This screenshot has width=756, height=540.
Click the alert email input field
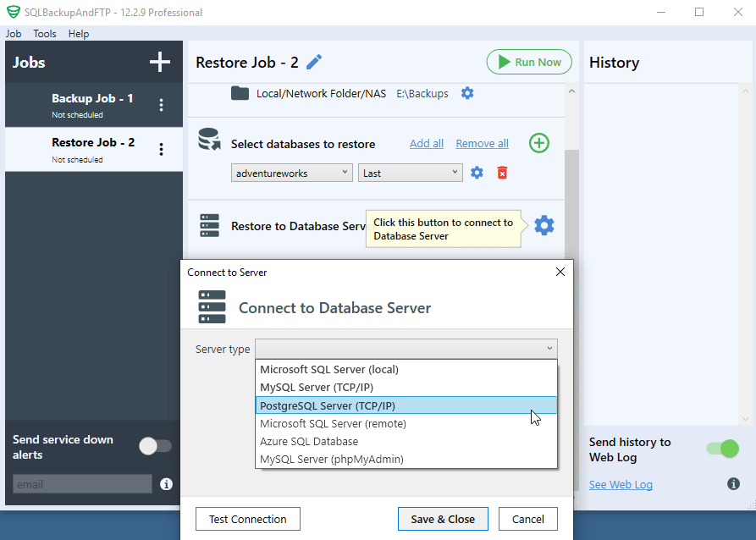[x=82, y=484]
